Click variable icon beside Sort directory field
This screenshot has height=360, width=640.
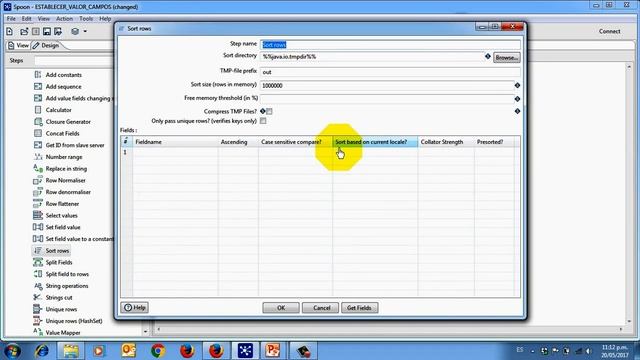488,56
